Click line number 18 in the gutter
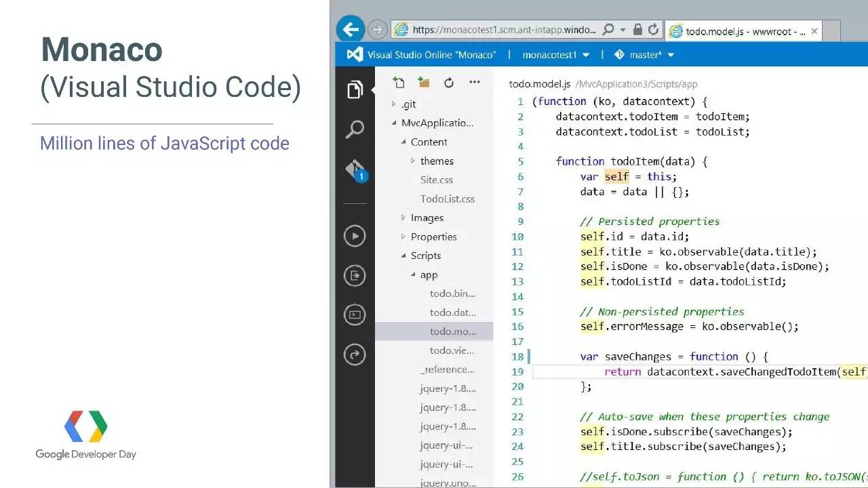 tap(517, 357)
